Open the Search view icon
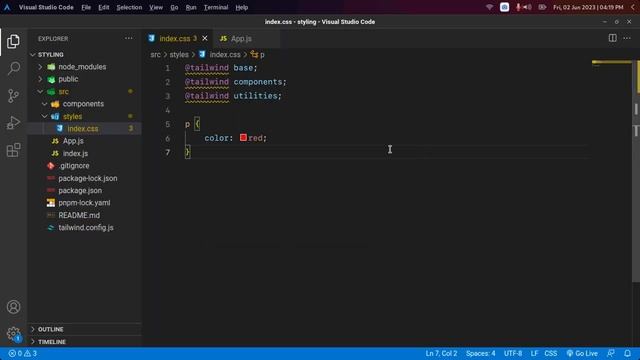This screenshot has width=640, height=360. click(x=13, y=68)
